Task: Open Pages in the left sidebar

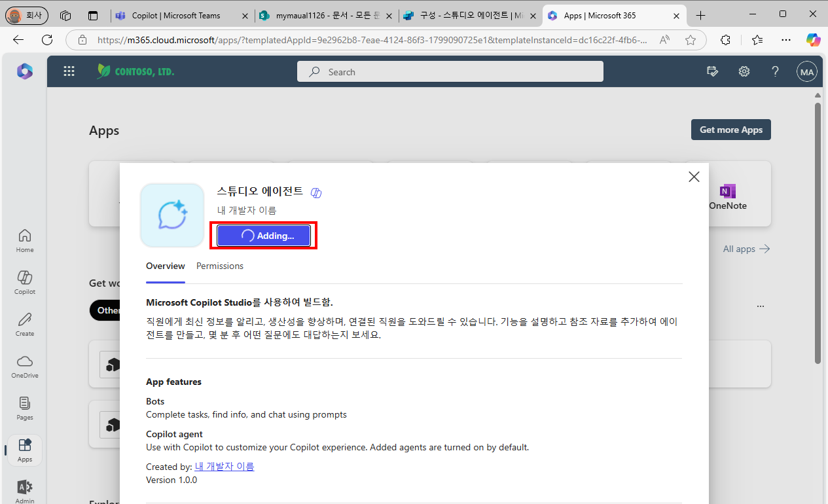Action: (25, 408)
